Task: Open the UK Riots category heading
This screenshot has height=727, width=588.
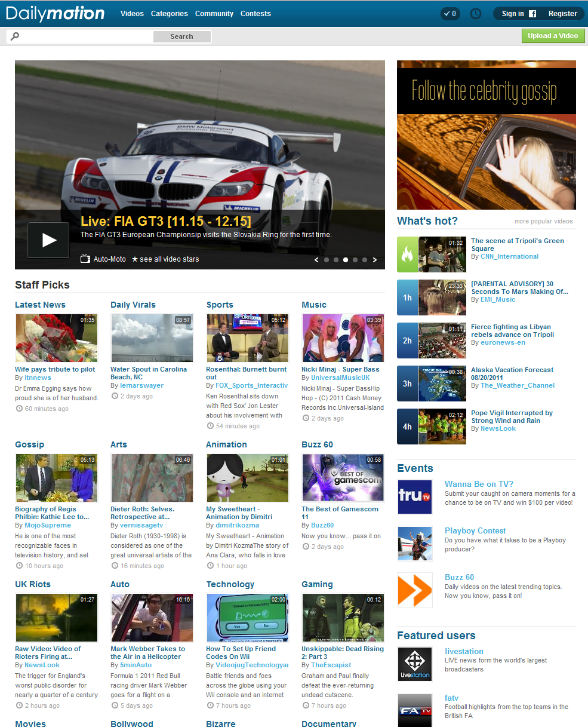Action: coord(33,584)
